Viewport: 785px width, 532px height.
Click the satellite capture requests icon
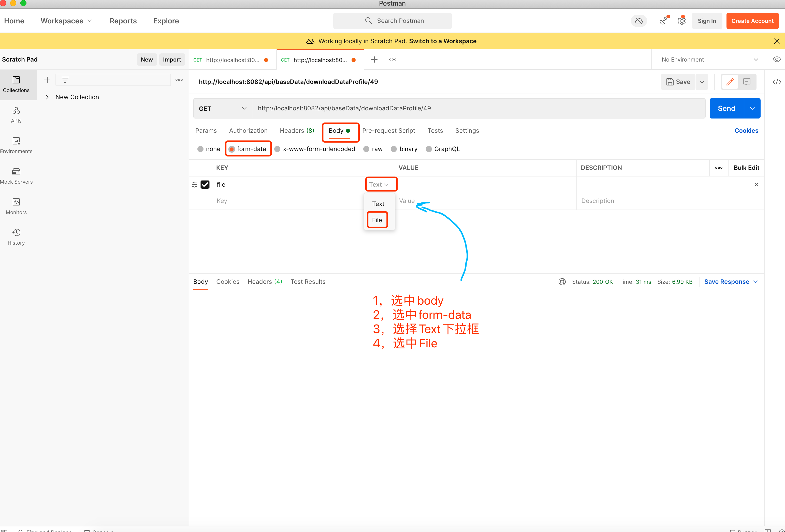[x=664, y=21]
